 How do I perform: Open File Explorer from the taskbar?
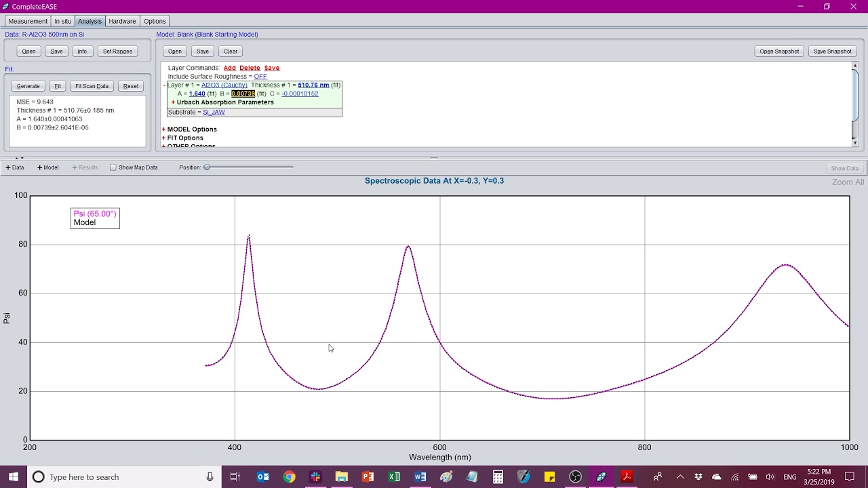coord(341,477)
